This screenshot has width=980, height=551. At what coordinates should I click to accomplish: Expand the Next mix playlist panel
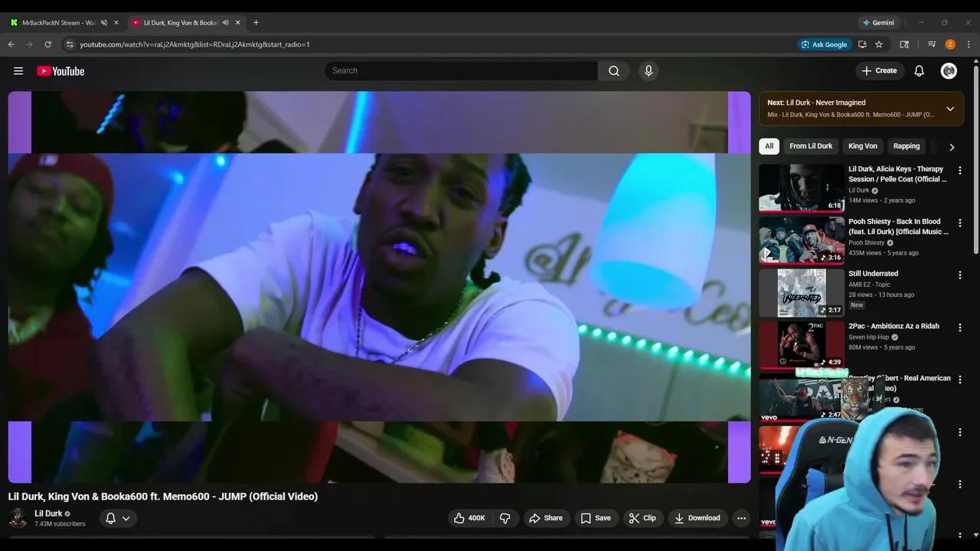950,109
